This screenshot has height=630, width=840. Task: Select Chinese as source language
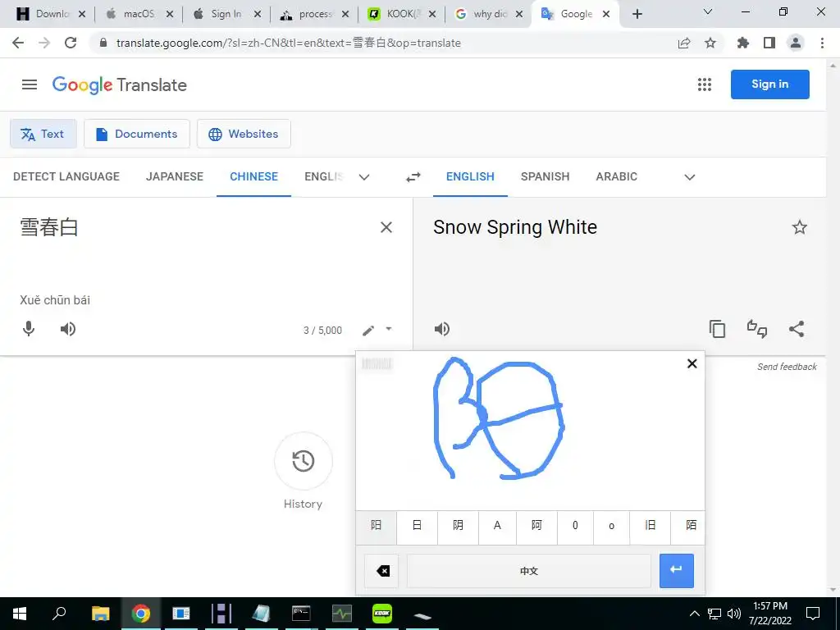(x=254, y=177)
